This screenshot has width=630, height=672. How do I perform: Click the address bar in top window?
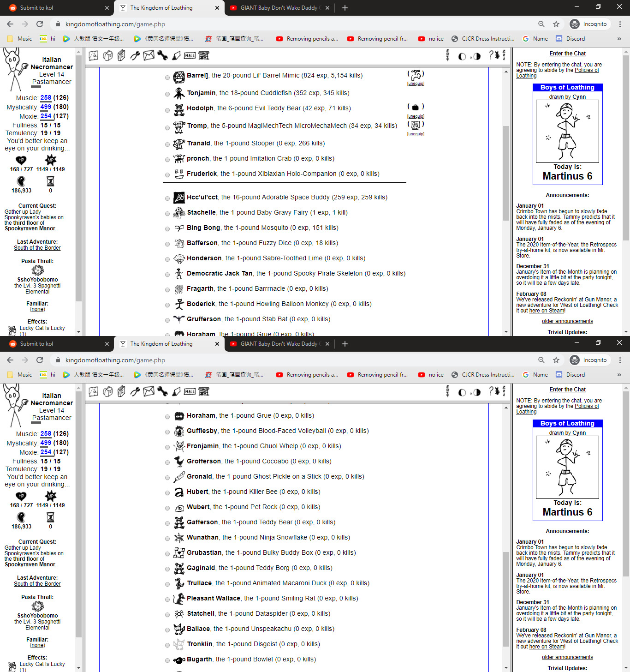tap(295, 24)
